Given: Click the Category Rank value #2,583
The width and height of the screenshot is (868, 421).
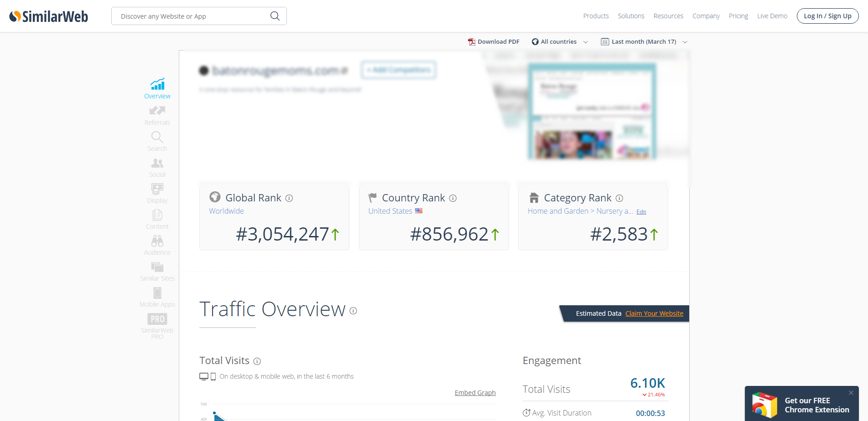Looking at the screenshot, I should tap(619, 234).
